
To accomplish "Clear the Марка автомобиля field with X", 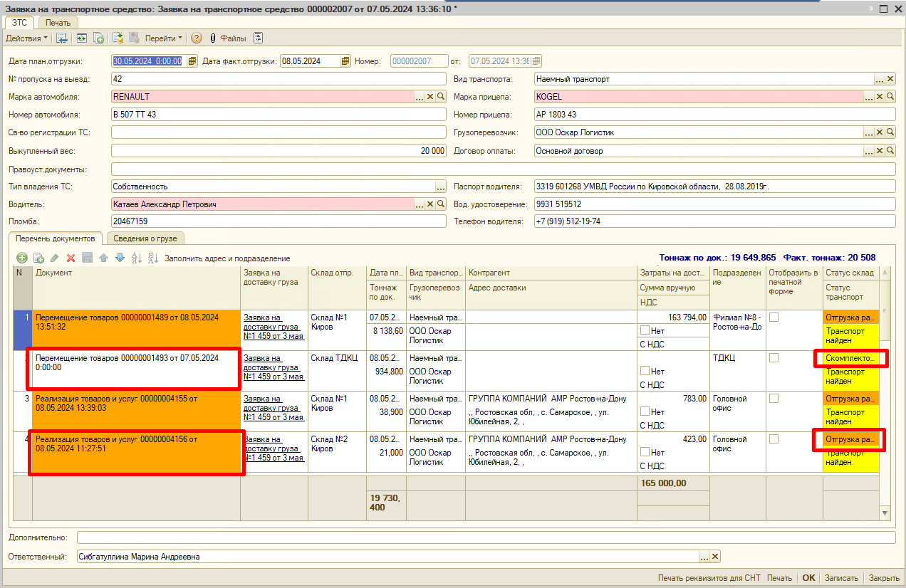I will [x=430, y=96].
